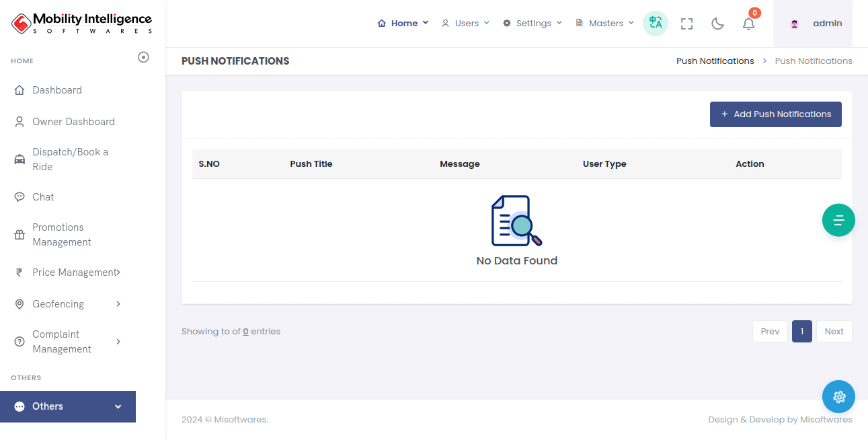Click the Push Notifications breadcrumb link
Image resolution: width=868 pixels, height=440 pixels.
(715, 61)
